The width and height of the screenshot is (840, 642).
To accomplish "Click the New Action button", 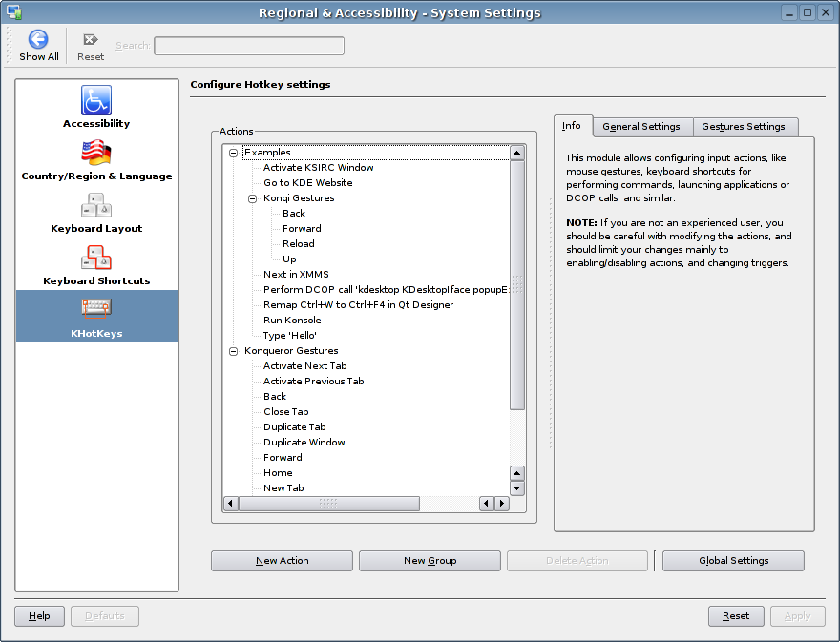I will tap(282, 561).
